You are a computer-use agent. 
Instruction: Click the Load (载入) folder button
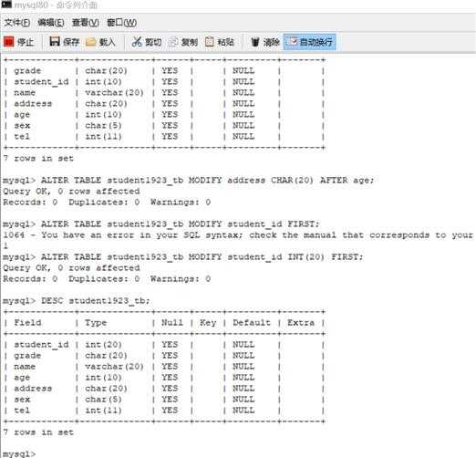tap(100, 42)
